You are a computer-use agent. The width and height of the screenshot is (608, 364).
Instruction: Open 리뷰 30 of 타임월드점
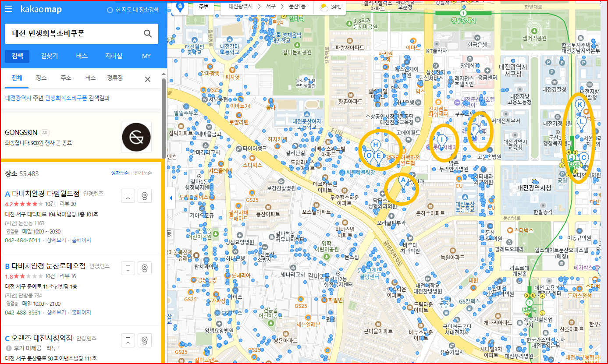tap(68, 204)
